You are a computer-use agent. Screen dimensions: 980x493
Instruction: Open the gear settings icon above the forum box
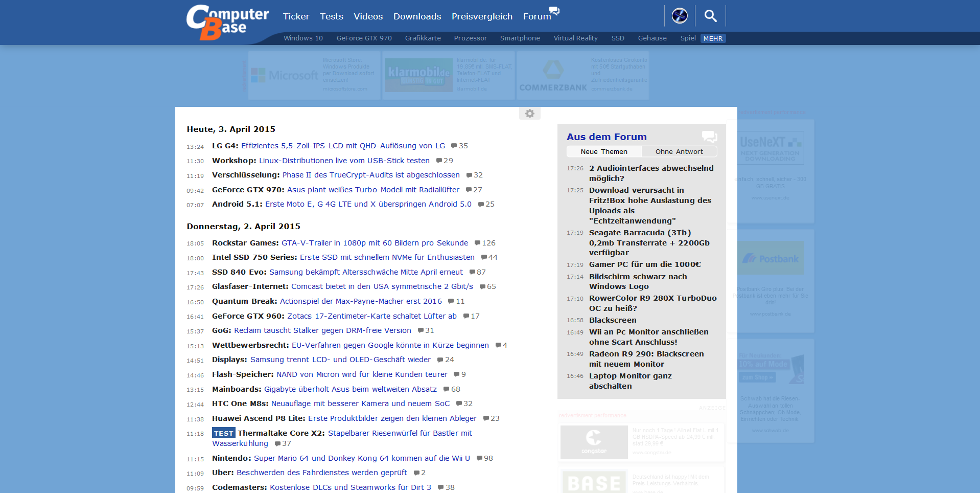point(530,114)
